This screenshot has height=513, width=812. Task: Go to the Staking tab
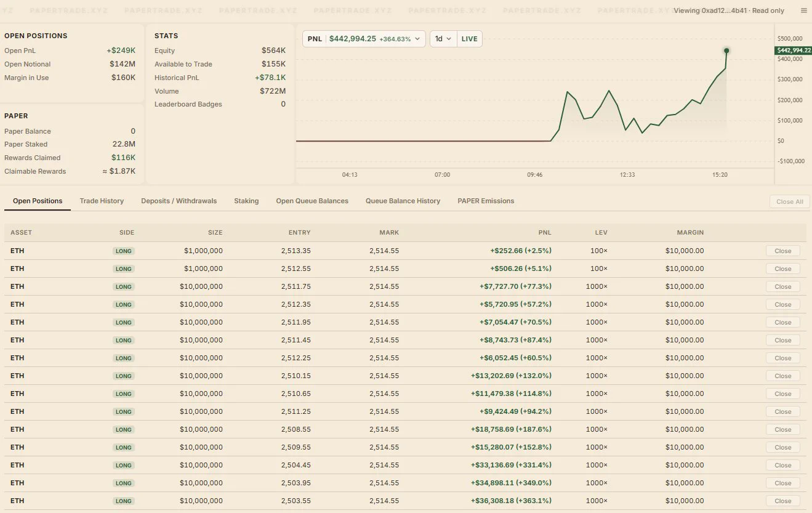[x=246, y=201]
